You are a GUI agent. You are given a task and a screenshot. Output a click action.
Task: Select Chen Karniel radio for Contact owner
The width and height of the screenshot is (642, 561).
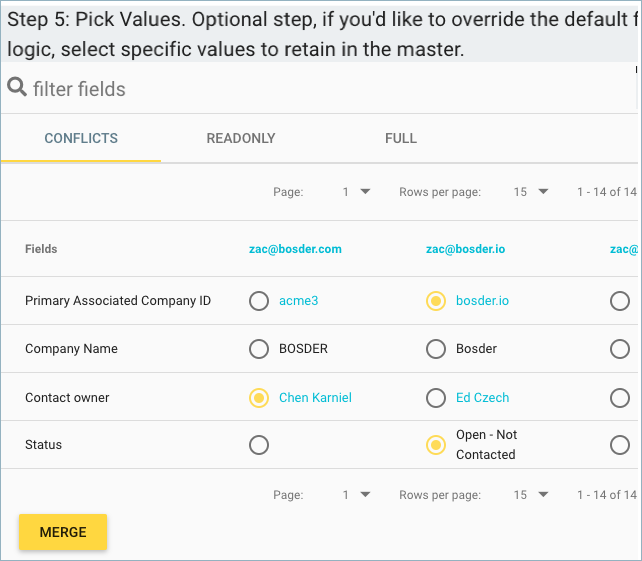(259, 398)
